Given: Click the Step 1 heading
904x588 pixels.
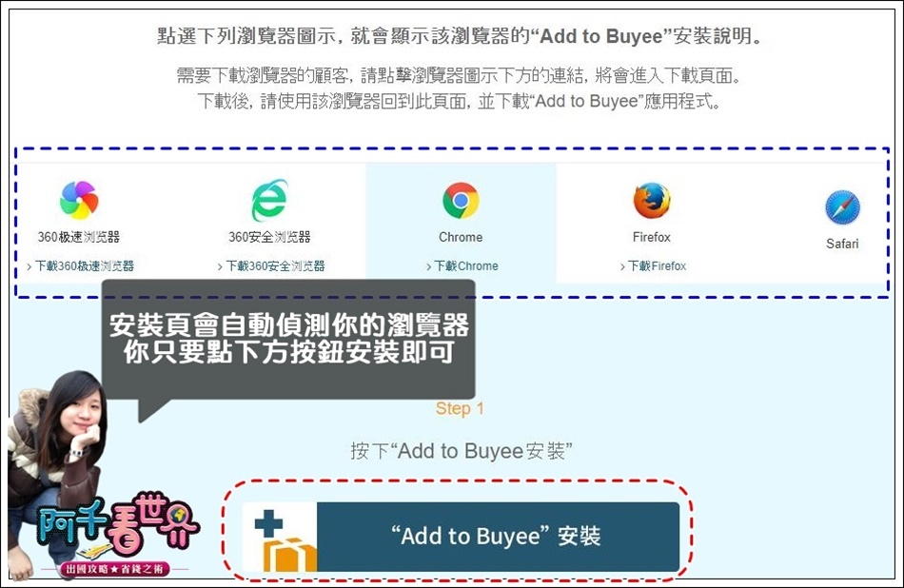Looking at the screenshot, I should click(460, 408).
